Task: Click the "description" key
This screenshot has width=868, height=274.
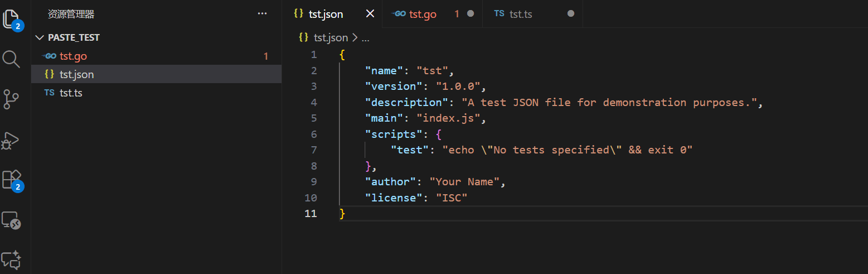Action: tap(406, 103)
